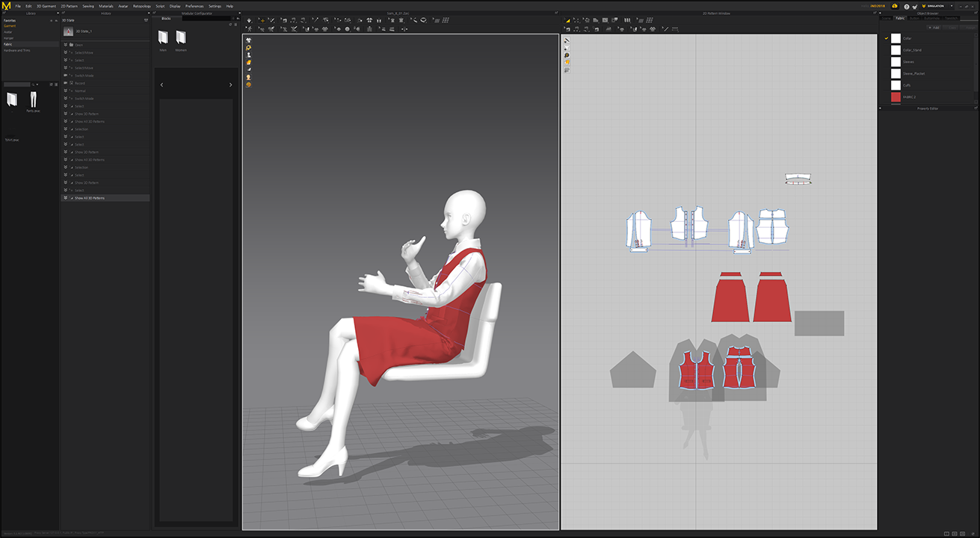Select Avatar in Library favorites
The image size is (980, 538).
click(x=8, y=32)
